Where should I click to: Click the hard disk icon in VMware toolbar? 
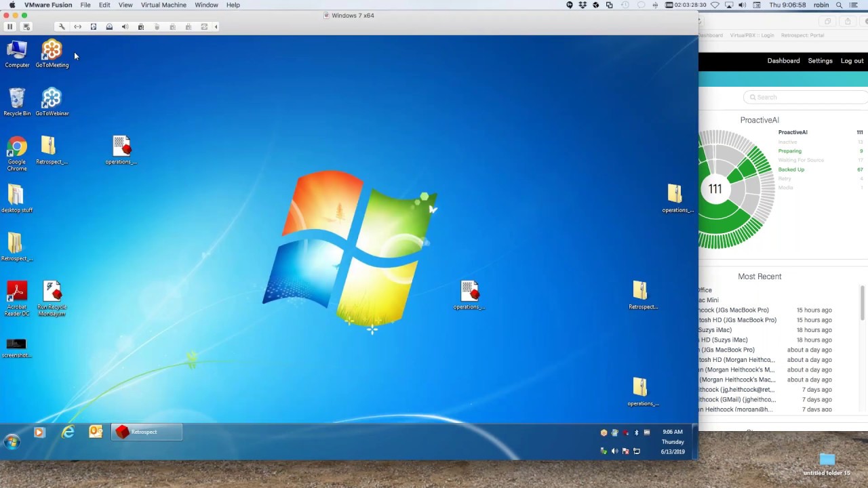point(94,26)
